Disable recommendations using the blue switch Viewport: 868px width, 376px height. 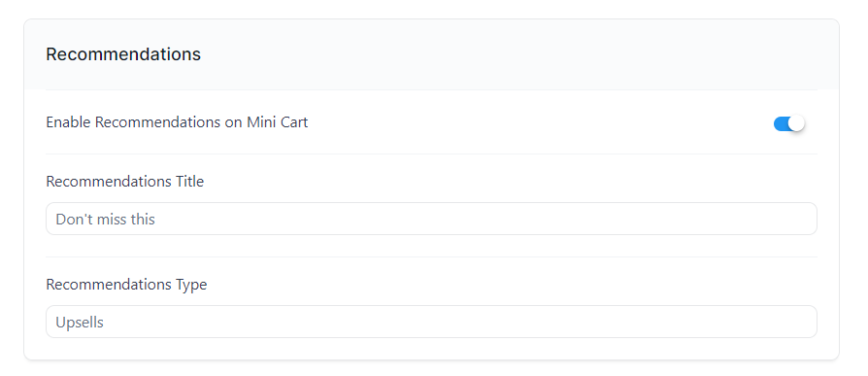[788, 123]
